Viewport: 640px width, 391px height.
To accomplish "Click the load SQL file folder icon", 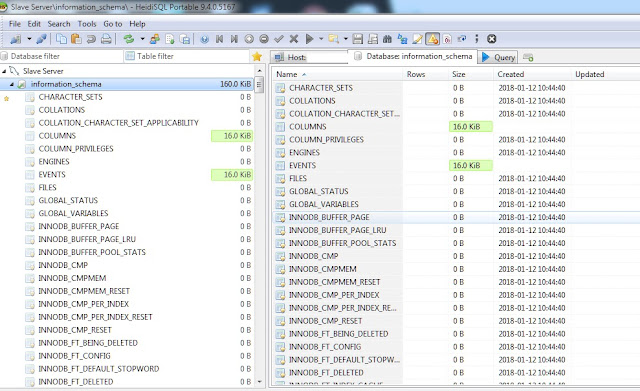I will (334, 39).
